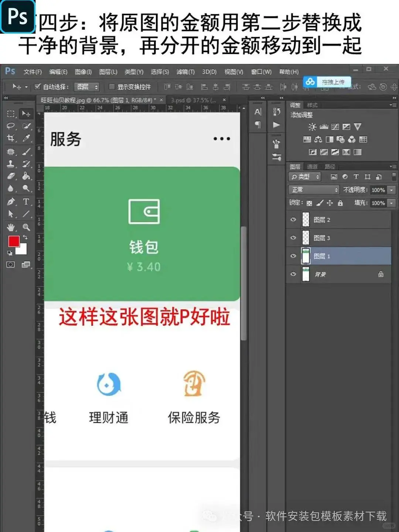
Task: Select the Pen tool
Action: (x=11, y=201)
